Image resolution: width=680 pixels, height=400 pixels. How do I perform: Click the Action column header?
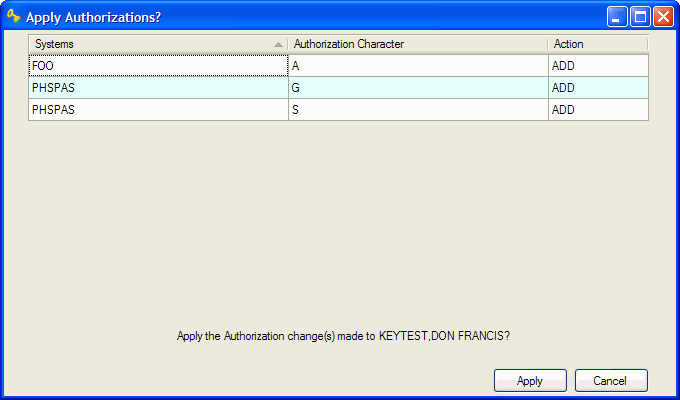tap(597, 44)
